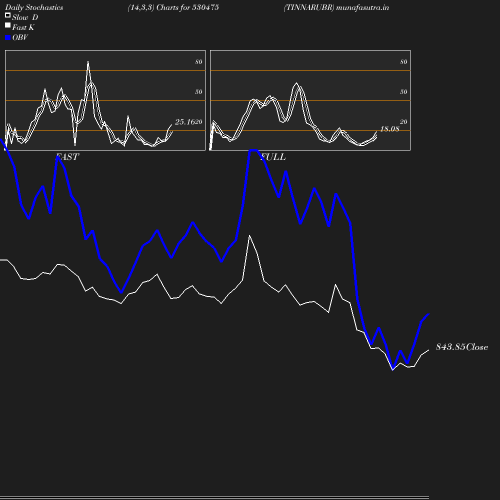Click the 80 axis label in FAST chart
The width and height of the screenshot is (500, 500).
click(x=199, y=62)
